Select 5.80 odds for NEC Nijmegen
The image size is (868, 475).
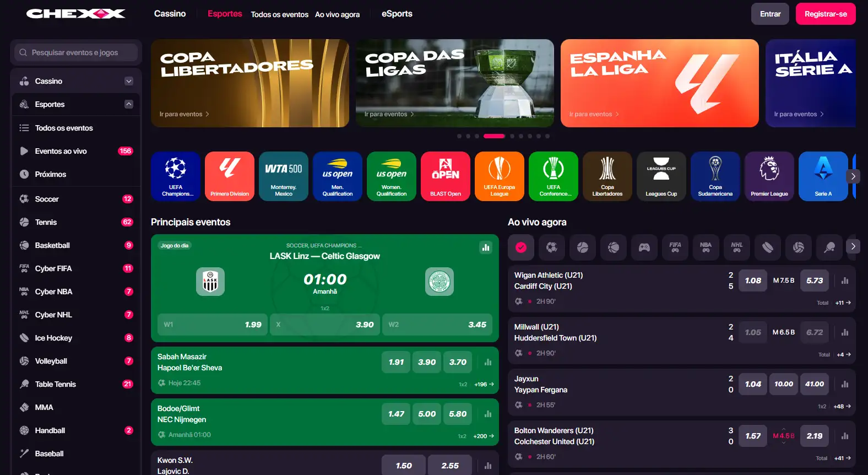458,414
